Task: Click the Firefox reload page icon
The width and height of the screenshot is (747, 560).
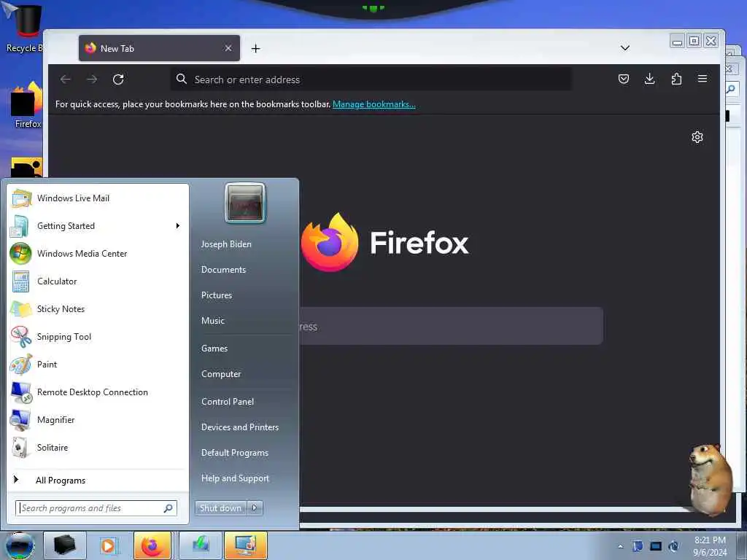Action: click(x=118, y=79)
